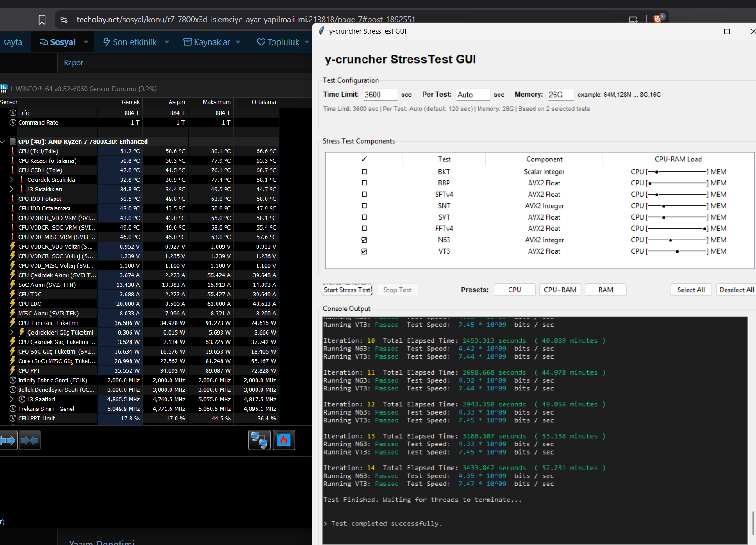Image resolution: width=756 pixels, height=545 pixels.
Task: Select the FFTv4 test checkbox
Action: [364, 229]
